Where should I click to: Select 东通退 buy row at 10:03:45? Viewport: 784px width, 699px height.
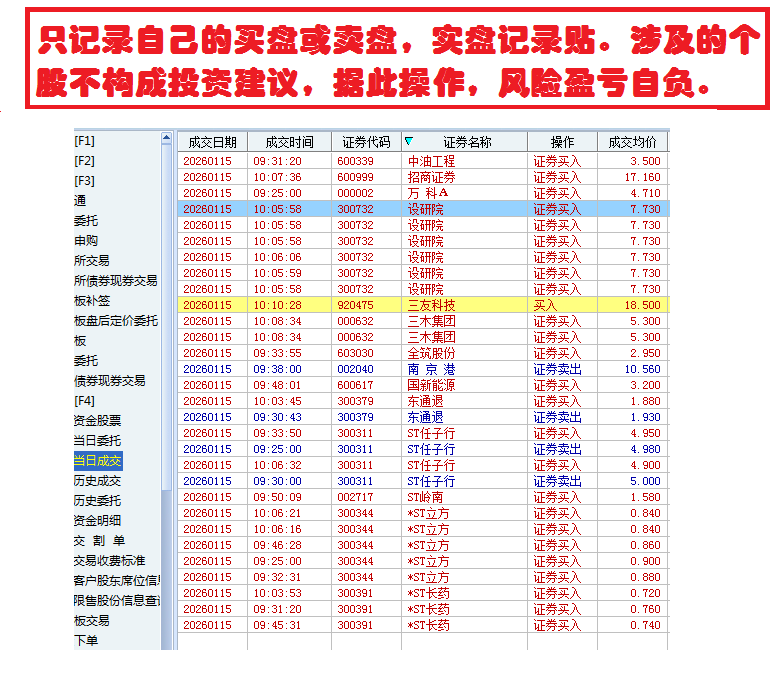click(423, 401)
